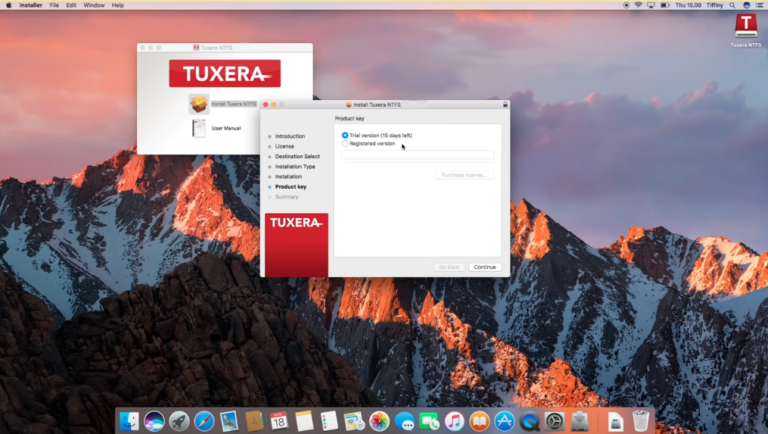Open Photos from the Dock
The height and width of the screenshot is (434, 768).
coord(379,421)
